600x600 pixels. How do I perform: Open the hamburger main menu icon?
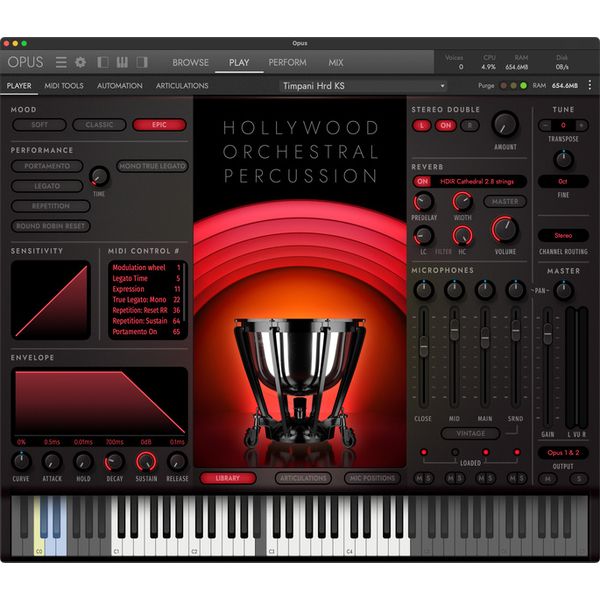pyautogui.click(x=61, y=62)
